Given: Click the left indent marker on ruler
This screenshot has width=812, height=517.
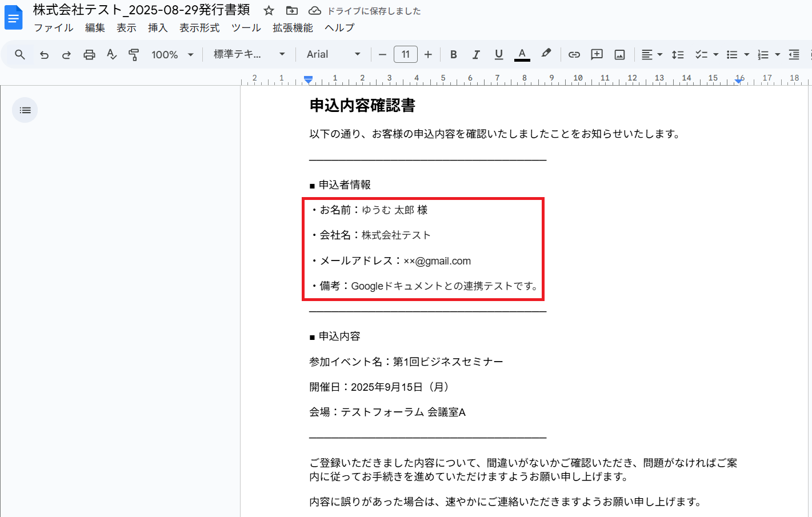Looking at the screenshot, I should [x=309, y=79].
